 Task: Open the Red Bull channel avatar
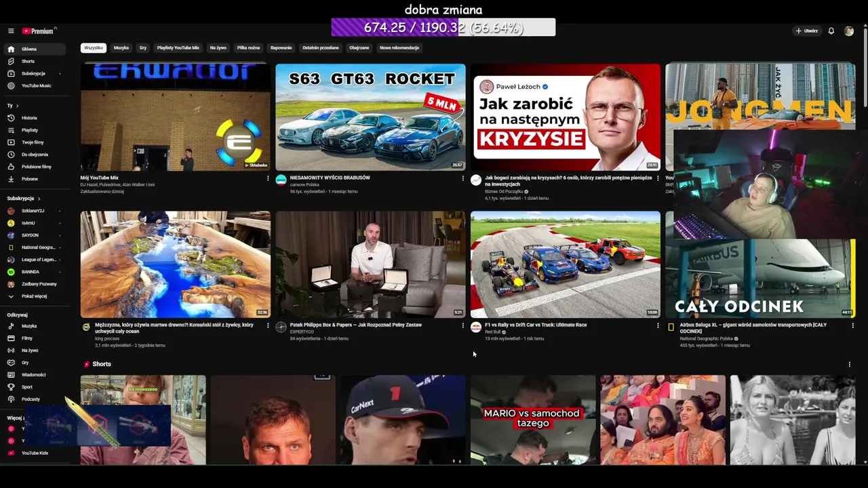(x=476, y=327)
